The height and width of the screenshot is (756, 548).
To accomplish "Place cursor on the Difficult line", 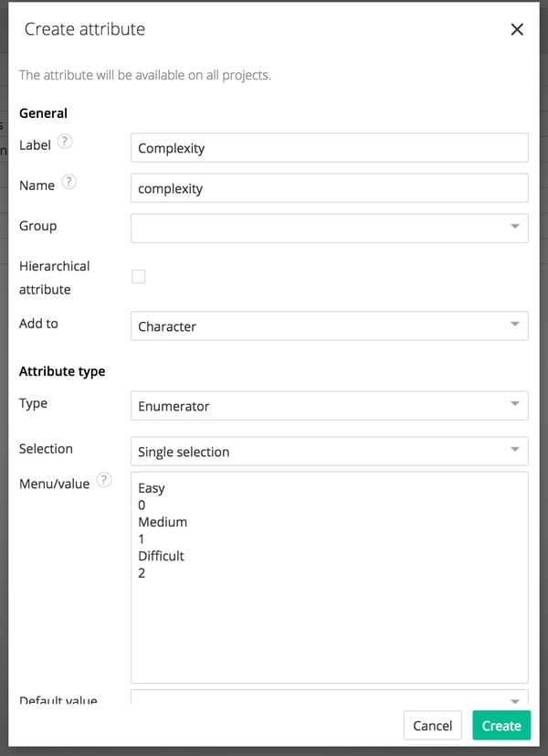I will [x=161, y=556].
